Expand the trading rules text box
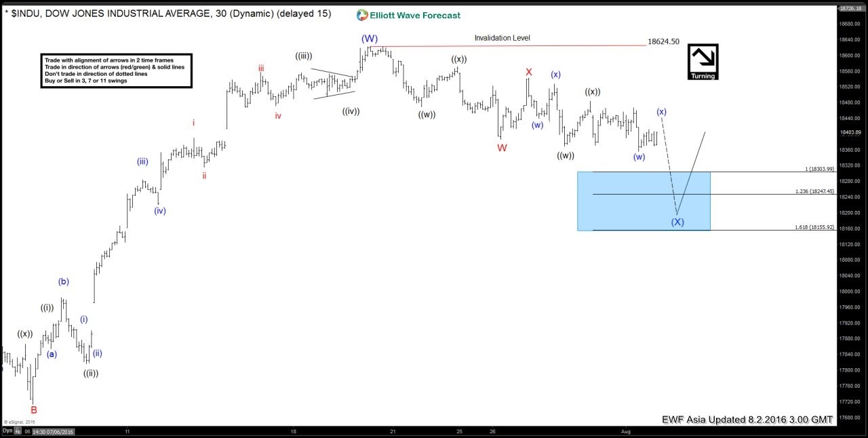The image size is (868, 438). 116,69
